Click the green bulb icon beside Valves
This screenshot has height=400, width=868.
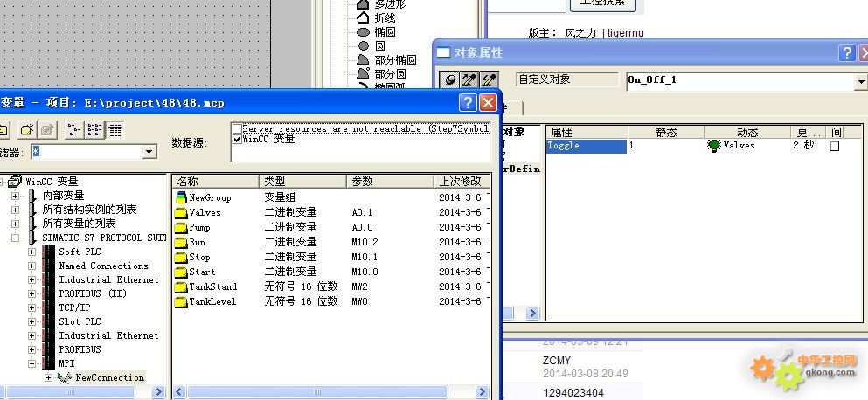click(x=714, y=146)
